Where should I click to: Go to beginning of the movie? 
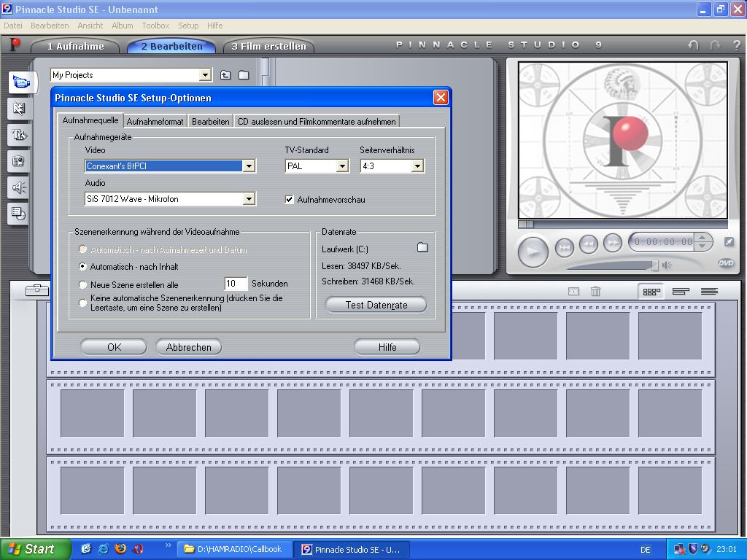point(565,248)
